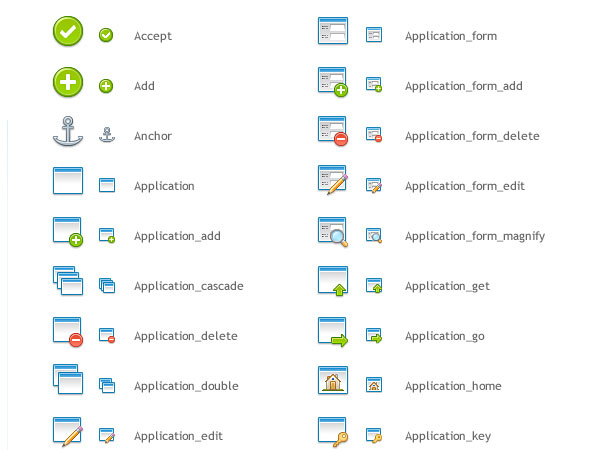This screenshot has height=450, width=615.
Task: Click the large Application_form_add icon
Action: (333, 82)
